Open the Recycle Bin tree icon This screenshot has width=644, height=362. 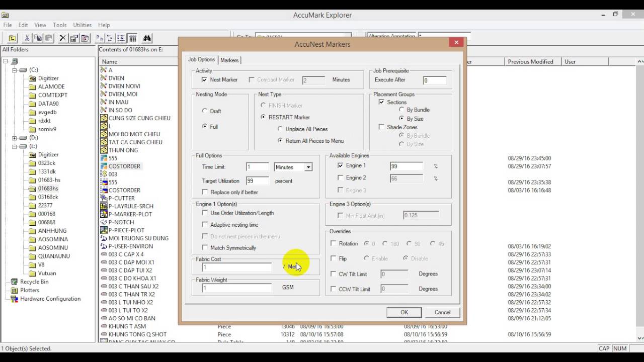[x=14, y=282]
